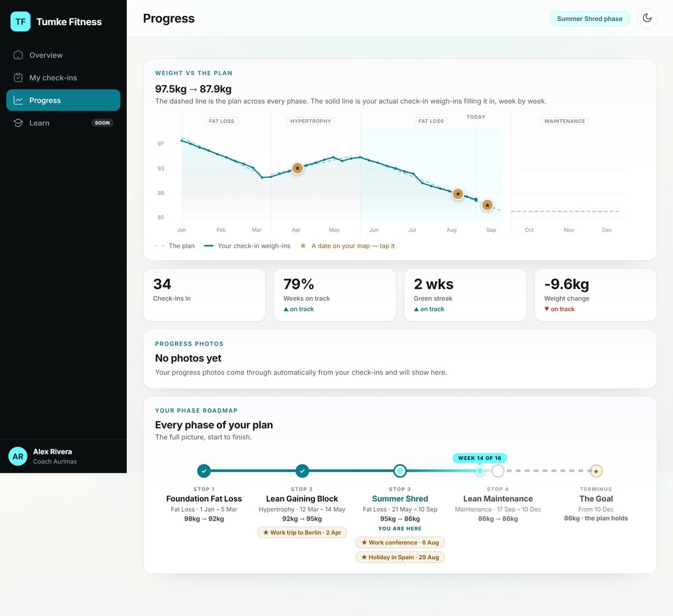The height and width of the screenshot is (616, 673).
Task: Click the Stop 2 checkmark node
Action: pyautogui.click(x=302, y=471)
